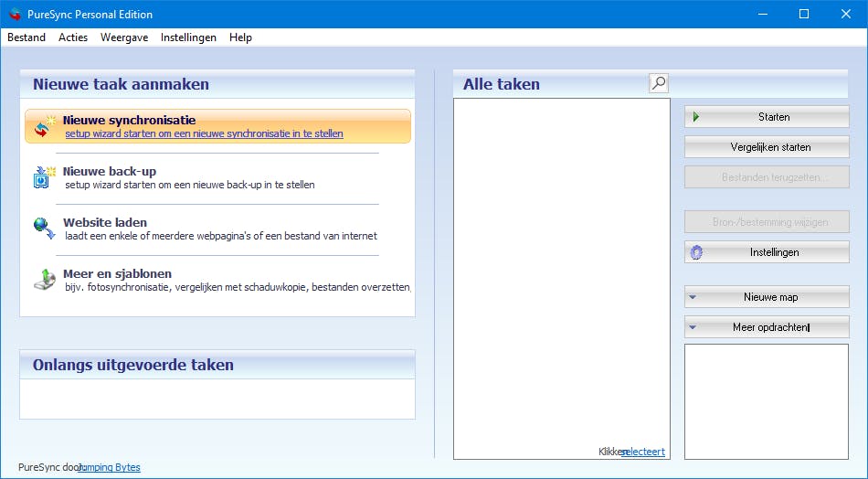Click the Website laden globe icon
Image resolution: width=868 pixels, height=479 pixels.
[x=44, y=229]
